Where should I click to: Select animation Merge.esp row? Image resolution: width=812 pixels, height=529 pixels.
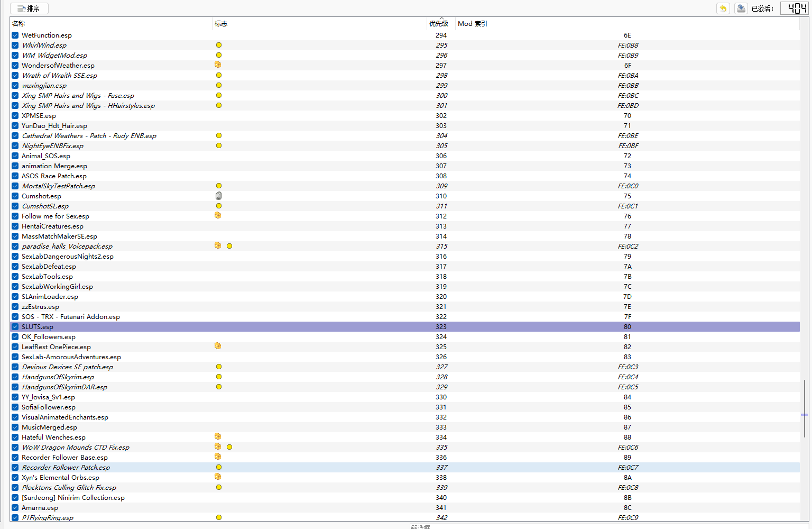[405, 166]
